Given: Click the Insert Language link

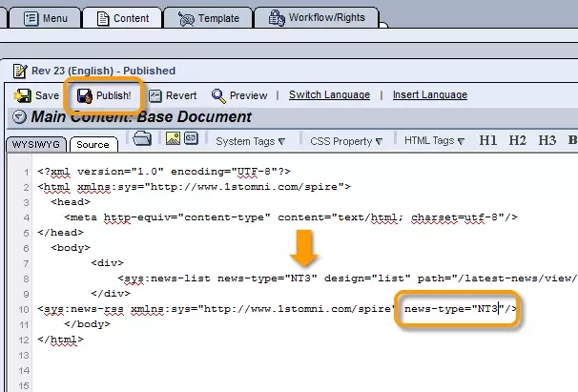Looking at the screenshot, I should tap(429, 95).
